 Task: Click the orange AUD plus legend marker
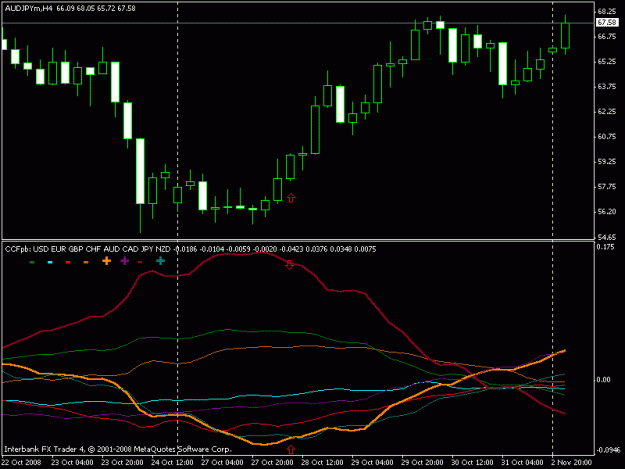coord(106,261)
